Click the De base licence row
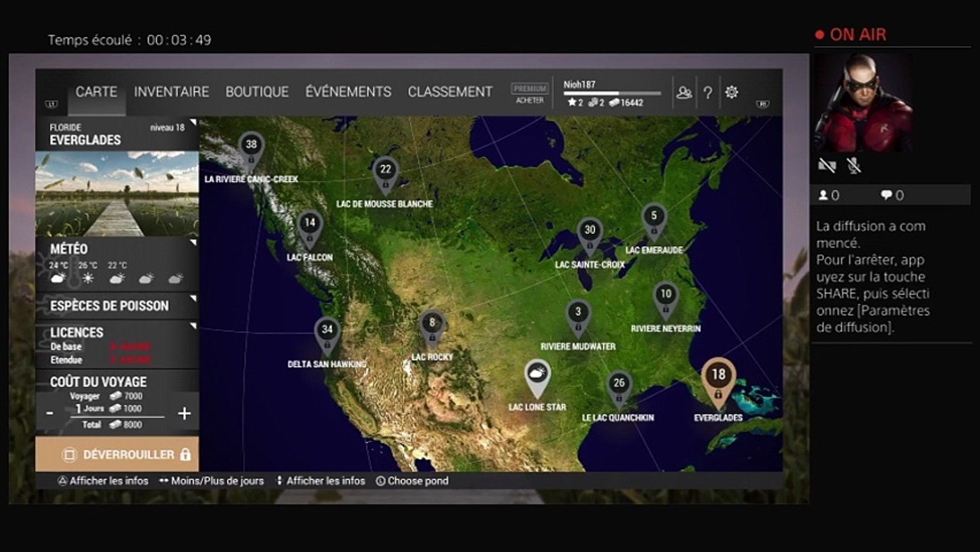Image resolution: width=980 pixels, height=552 pixels. [x=100, y=347]
